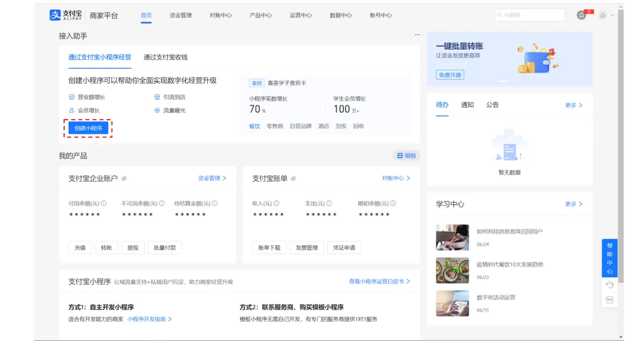Click the 转账 button

pos(106,248)
